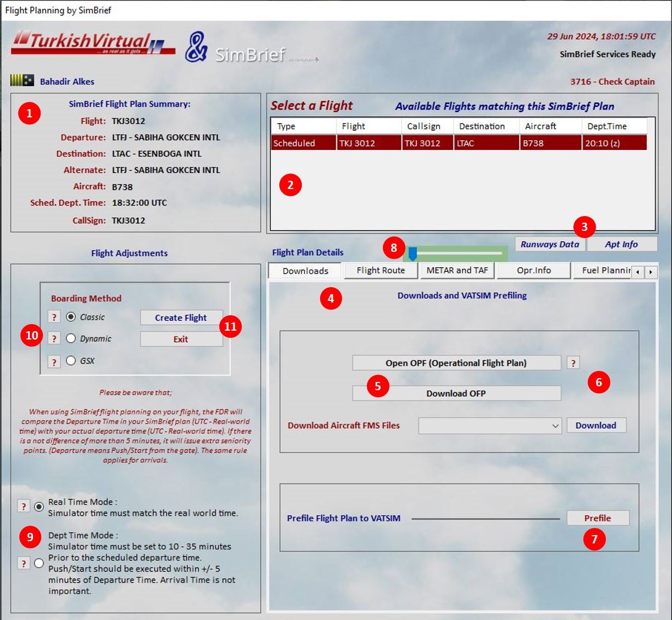Prefile the flight plan to VATSIM
Viewport: 672px width, 620px height.
(598, 518)
